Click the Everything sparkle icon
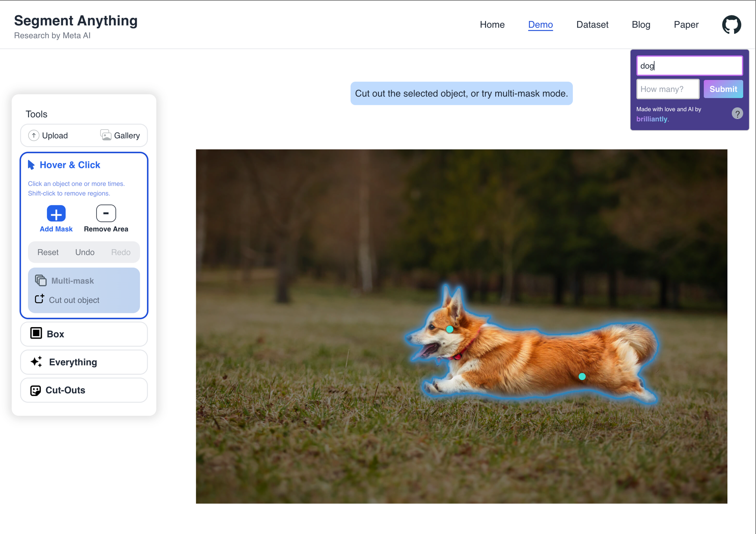Viewport: 756px width, 534px height. [37, 361]
